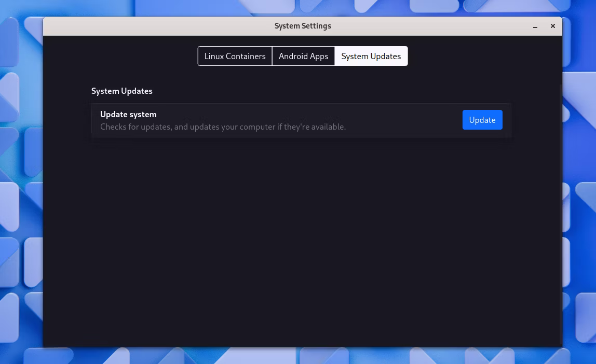Click the 'Checks for updates' description text
The width and height of the screenshot is (596, 364).
(223, 127)
